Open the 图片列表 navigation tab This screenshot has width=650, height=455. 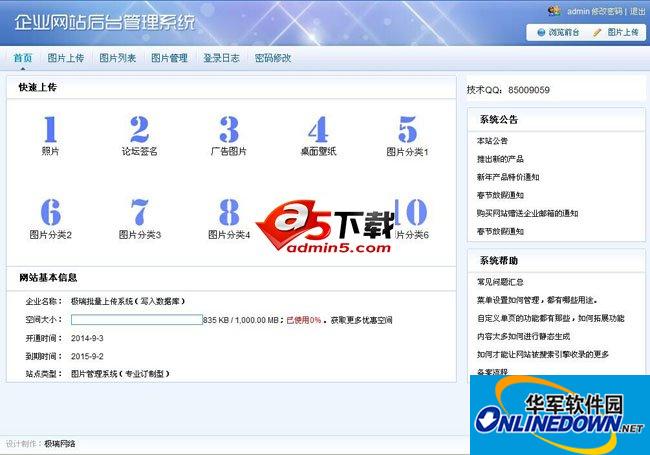point(117,58)
